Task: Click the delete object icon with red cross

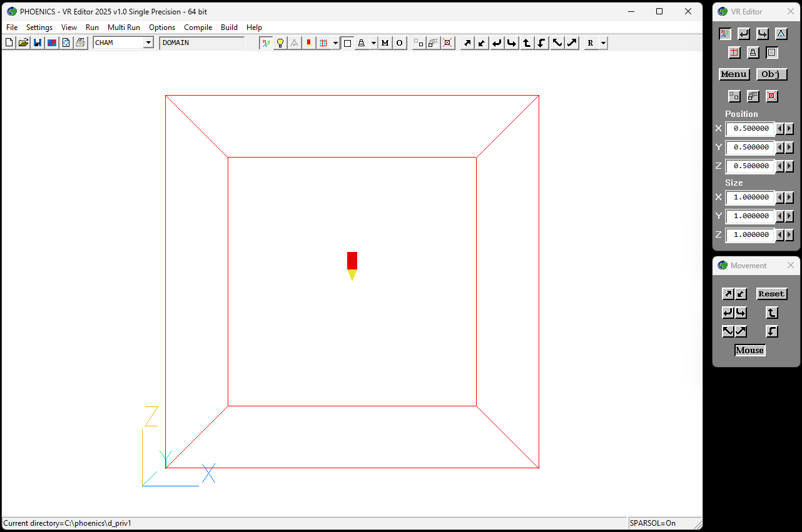Action: [x=447, y=43]
